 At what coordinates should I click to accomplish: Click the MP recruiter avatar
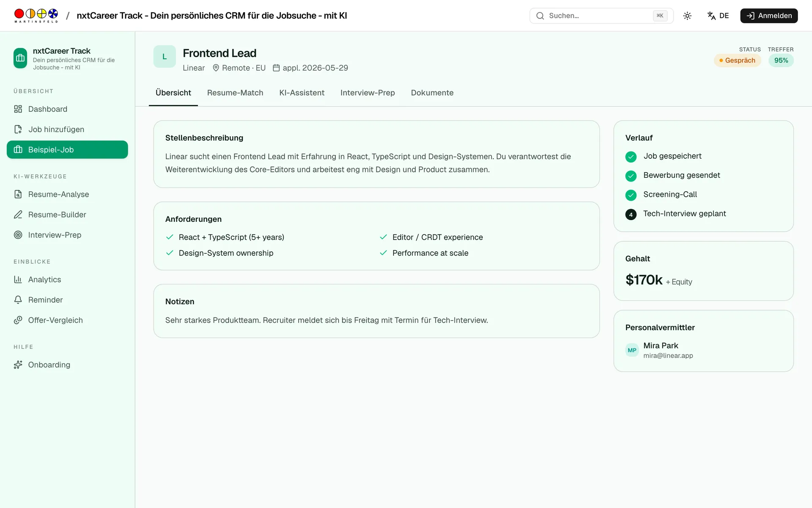[632, 350]
